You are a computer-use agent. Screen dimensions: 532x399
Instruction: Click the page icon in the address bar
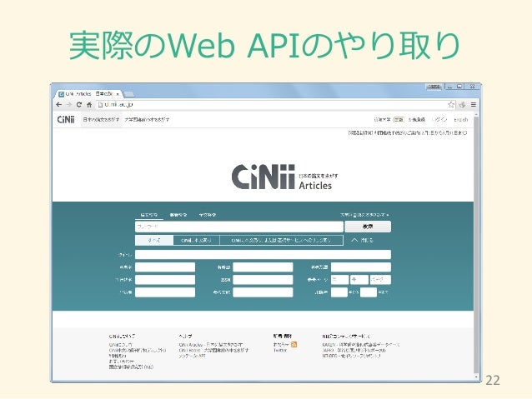point(100,105)
